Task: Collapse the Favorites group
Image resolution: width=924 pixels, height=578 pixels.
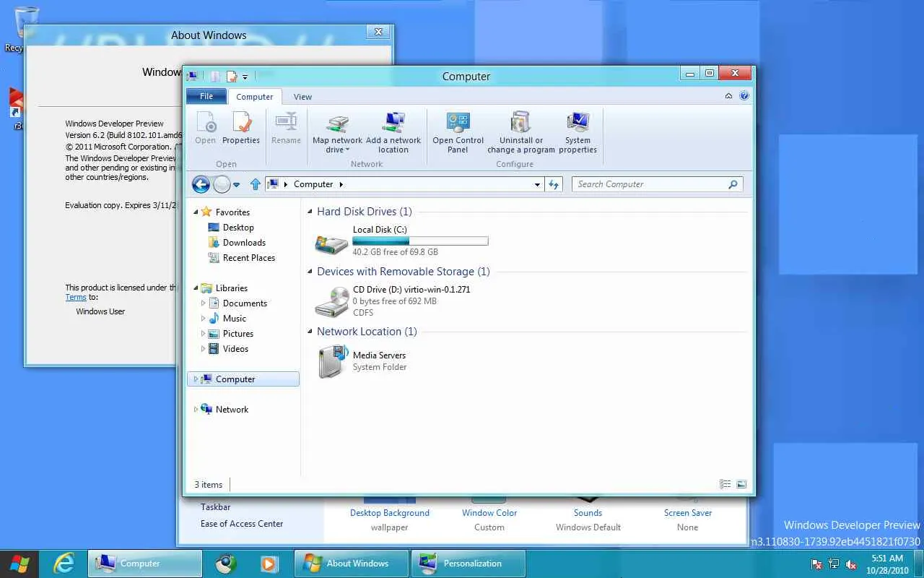Action: [x=195, y=212]
